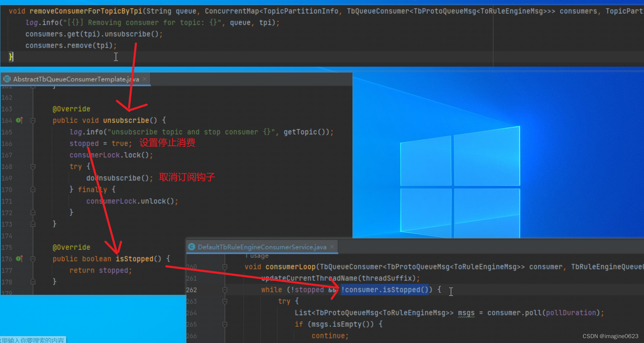
Task: Collapse the try block at line 263
Action: (x=225, y=302)
